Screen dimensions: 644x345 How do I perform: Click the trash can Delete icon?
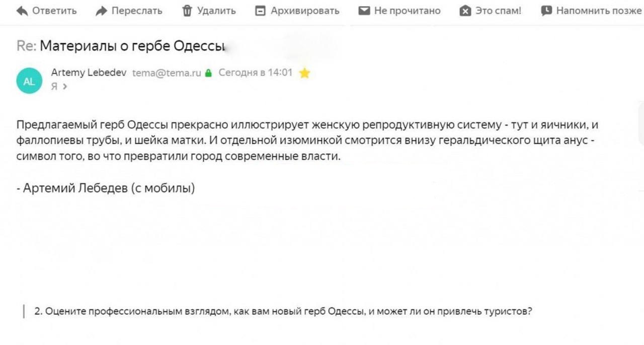pos(187,11)
